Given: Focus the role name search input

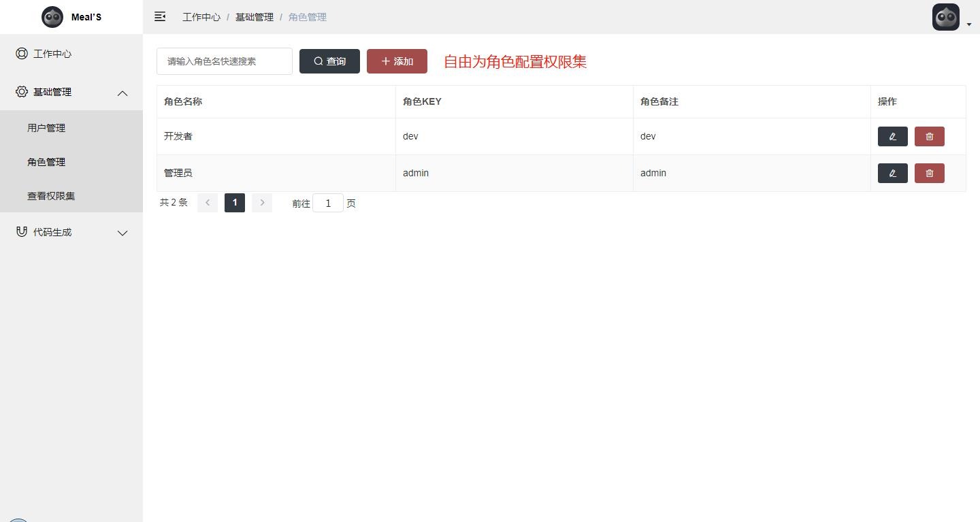Looking at the screenshot, I should click(x=225, y=61).
